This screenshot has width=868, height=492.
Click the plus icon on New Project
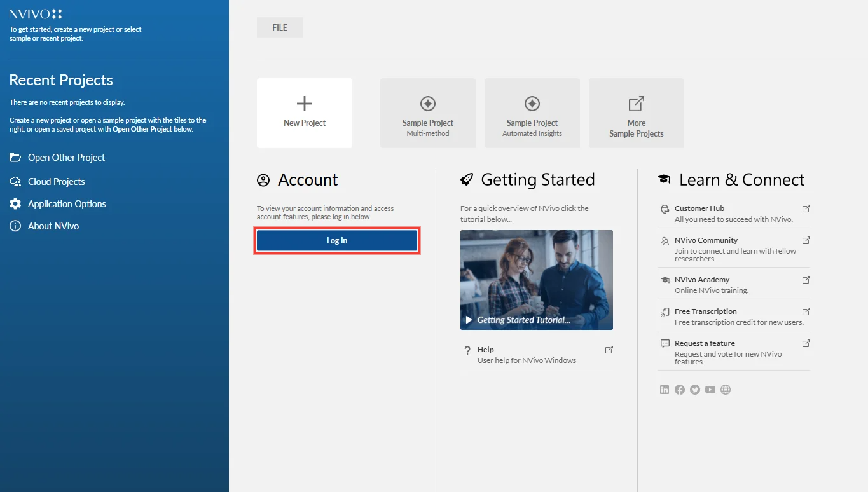(x=305, y=104)
